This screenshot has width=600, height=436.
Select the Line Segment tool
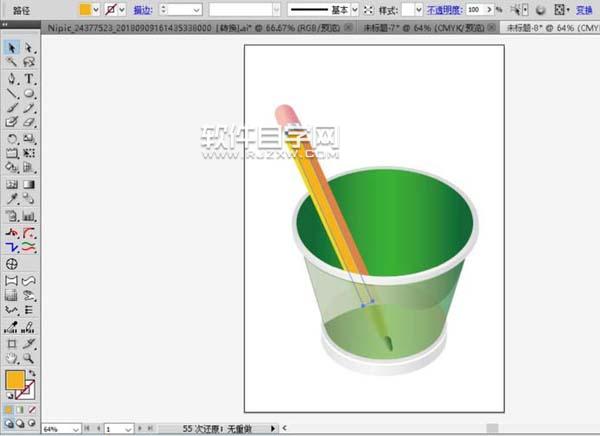coord(12,93)
